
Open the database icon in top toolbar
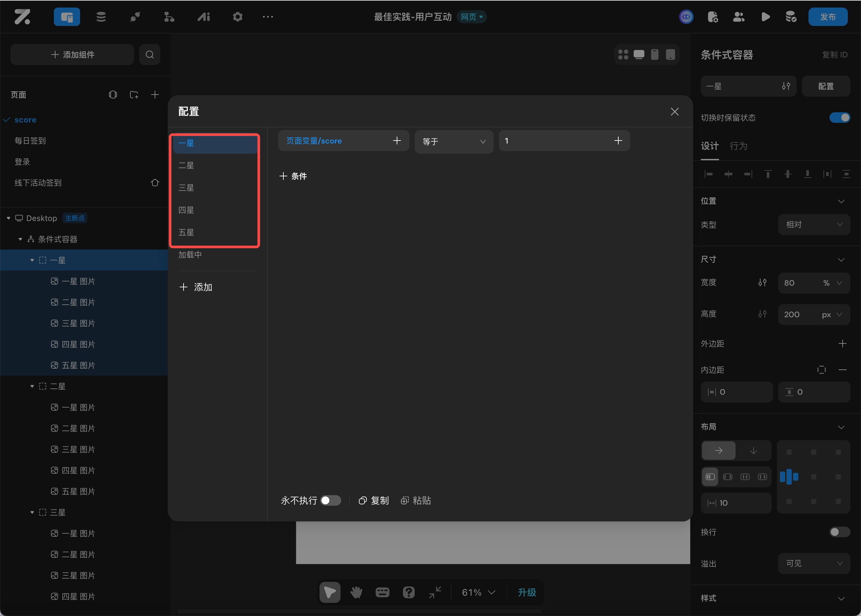[101, 17]
